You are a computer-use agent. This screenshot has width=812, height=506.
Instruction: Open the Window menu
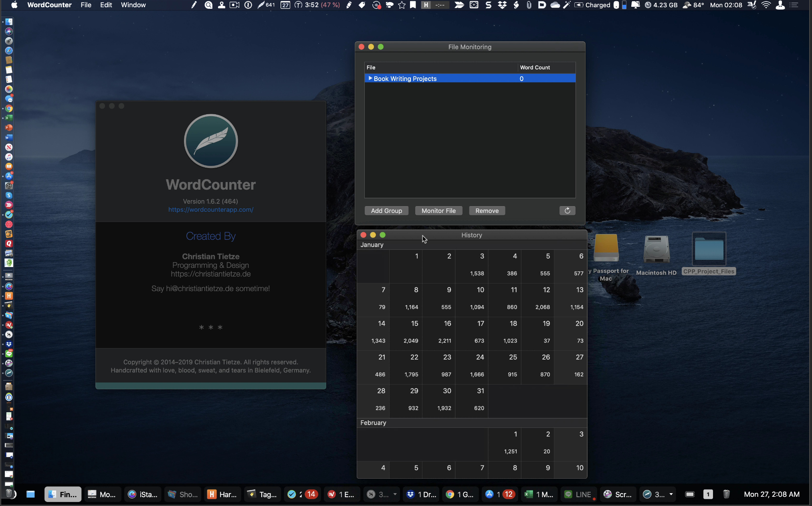(x=133, y=5)
